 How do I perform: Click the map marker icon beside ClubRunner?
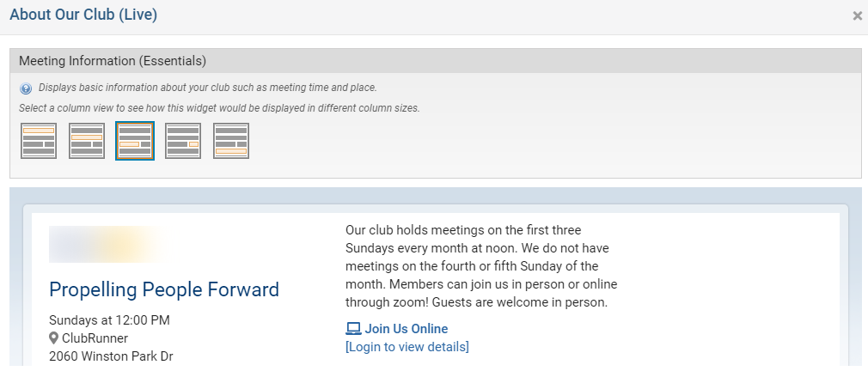(x=54, y=338)
